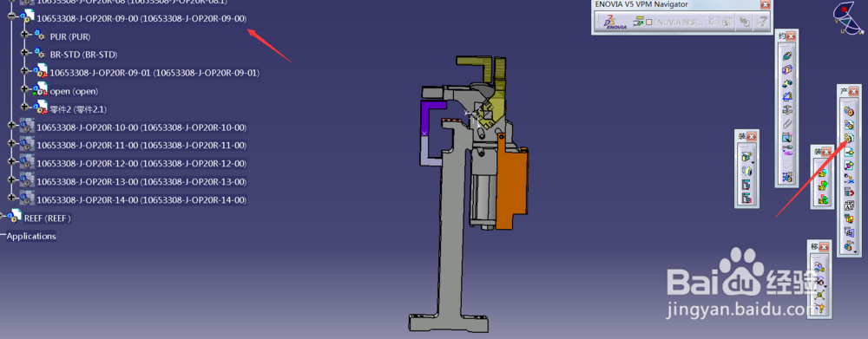
Task: Select PUR (PUR) in the tree
Action: tap(70, 36)
